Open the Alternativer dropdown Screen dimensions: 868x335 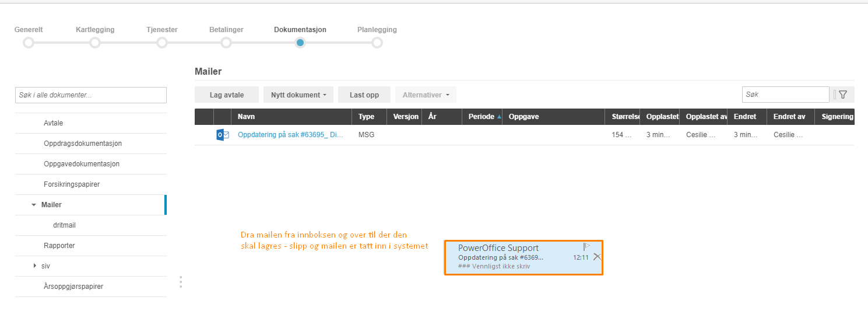tap(426, 95)
